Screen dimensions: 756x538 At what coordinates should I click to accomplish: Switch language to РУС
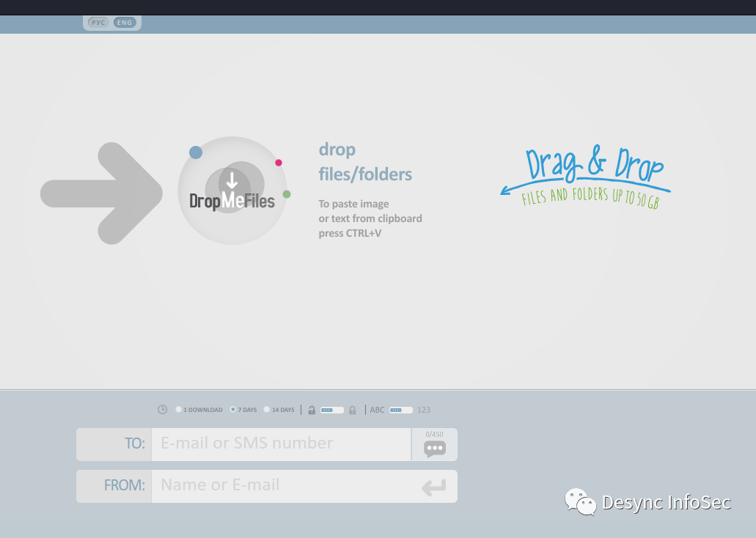coord(98,23)
